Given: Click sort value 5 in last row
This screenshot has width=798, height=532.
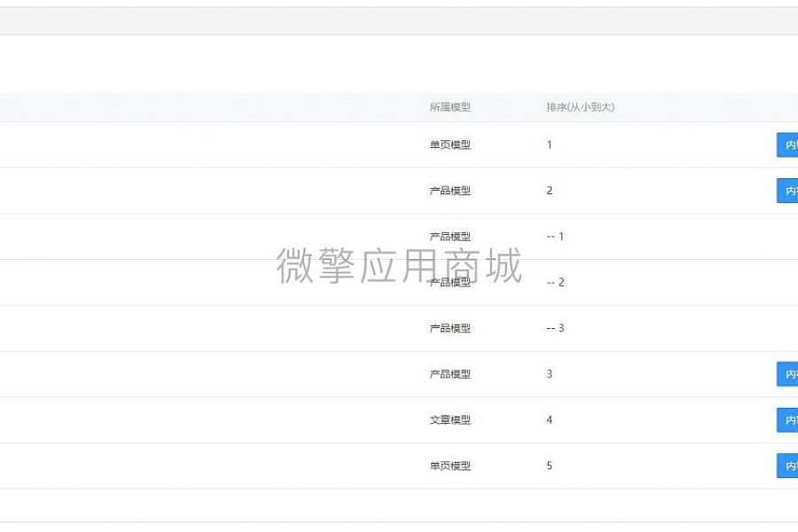Looking at the screenshot, I should pos(549,465).
